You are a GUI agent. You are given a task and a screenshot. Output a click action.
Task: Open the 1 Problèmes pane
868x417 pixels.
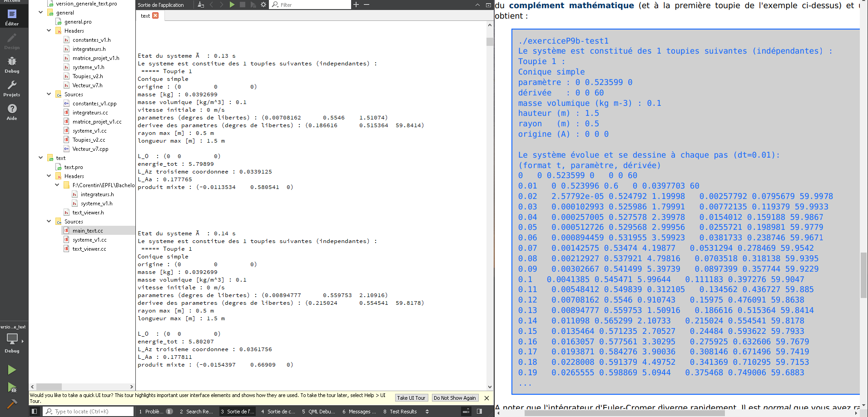[155, 411]
